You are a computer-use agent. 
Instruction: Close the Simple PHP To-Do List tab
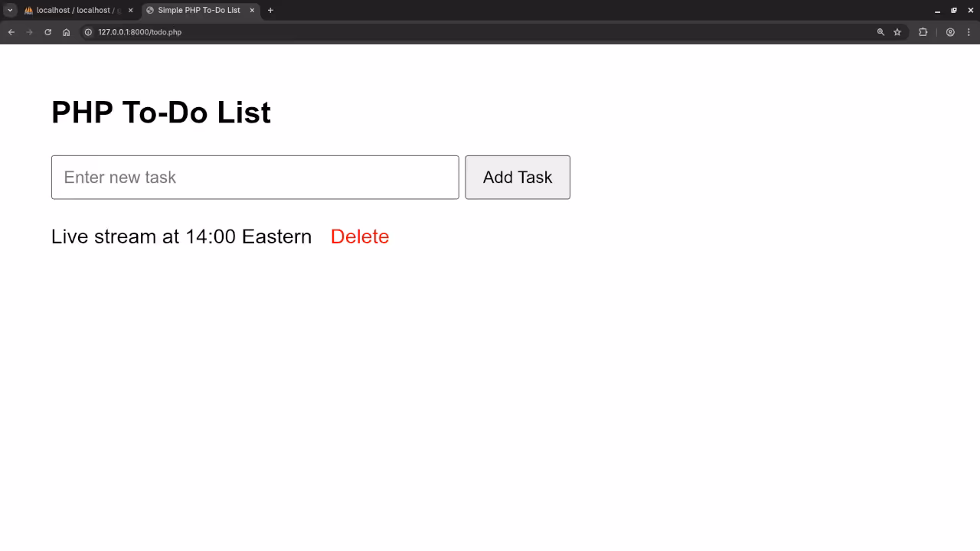point(252,11)
